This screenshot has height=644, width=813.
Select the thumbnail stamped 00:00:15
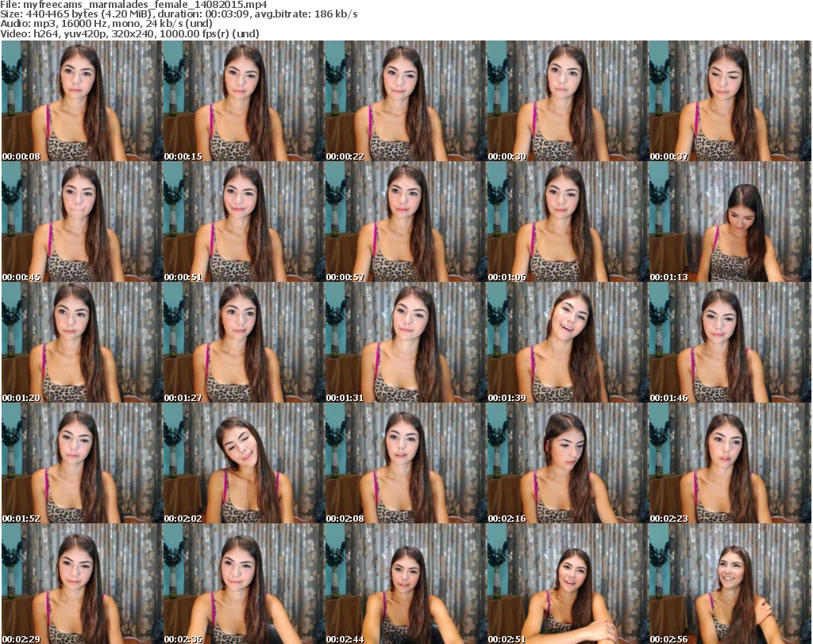pyautogui.click(x=244, y=101)
